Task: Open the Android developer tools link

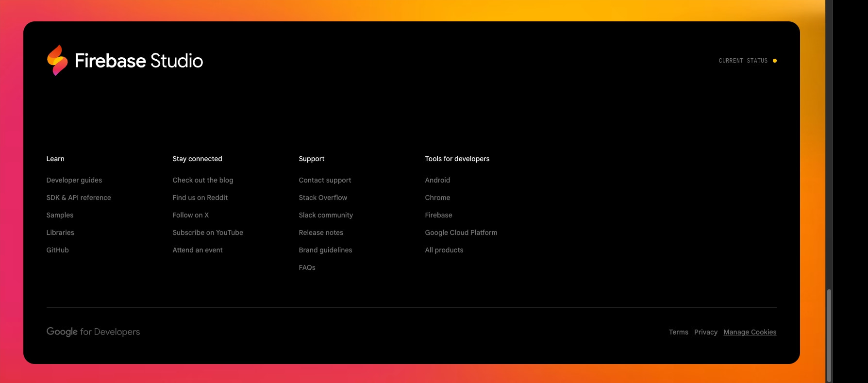Action: click(437, 180)
